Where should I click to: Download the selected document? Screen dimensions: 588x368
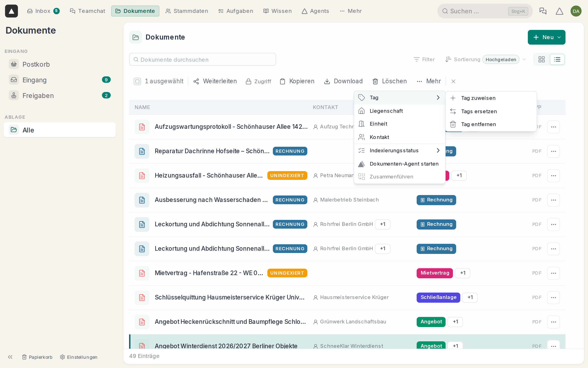click(343, 81)
